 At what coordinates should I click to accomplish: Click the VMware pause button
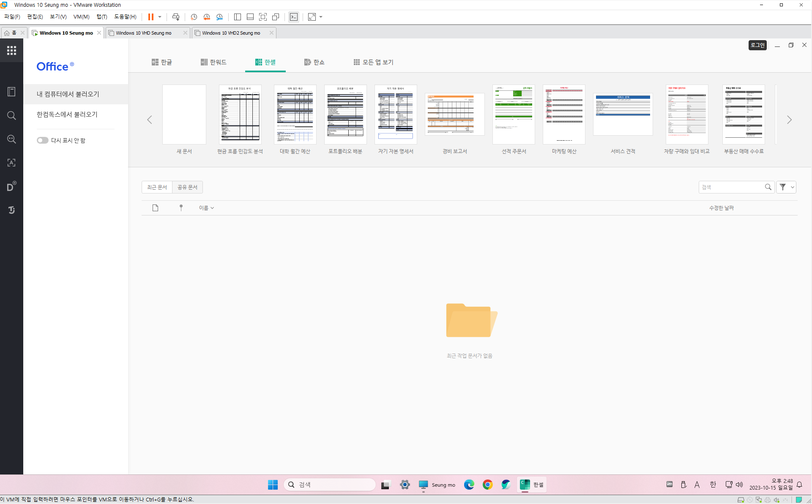click(151, 17)
